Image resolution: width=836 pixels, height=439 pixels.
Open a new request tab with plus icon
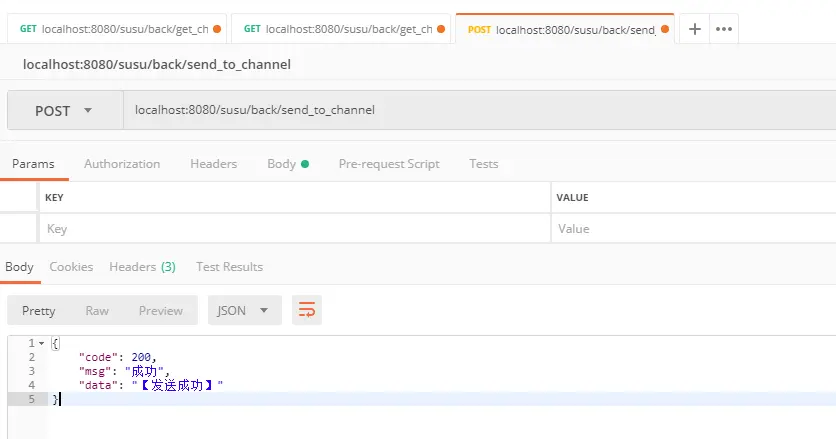pyautogui.click(x=694, y=29)
